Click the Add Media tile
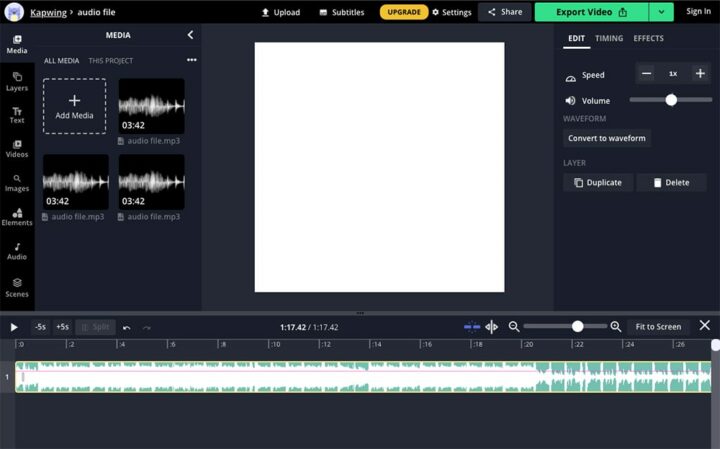This screenshot has height=449, width=720. point(74,106)
